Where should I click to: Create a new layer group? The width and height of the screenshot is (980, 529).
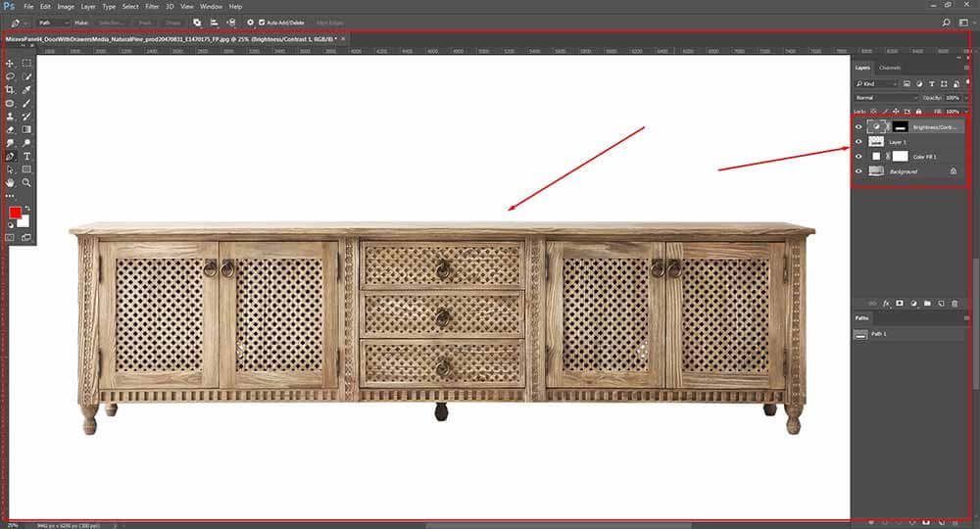927,304
